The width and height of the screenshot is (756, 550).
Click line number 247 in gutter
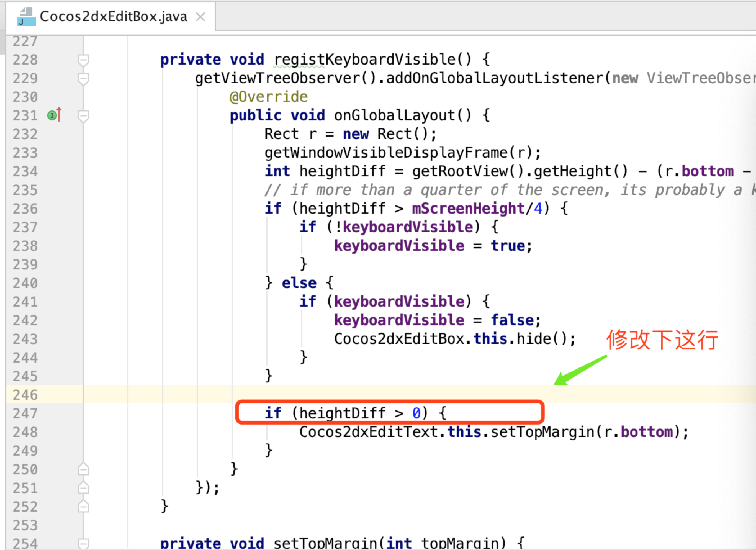[x=25, y=413]
